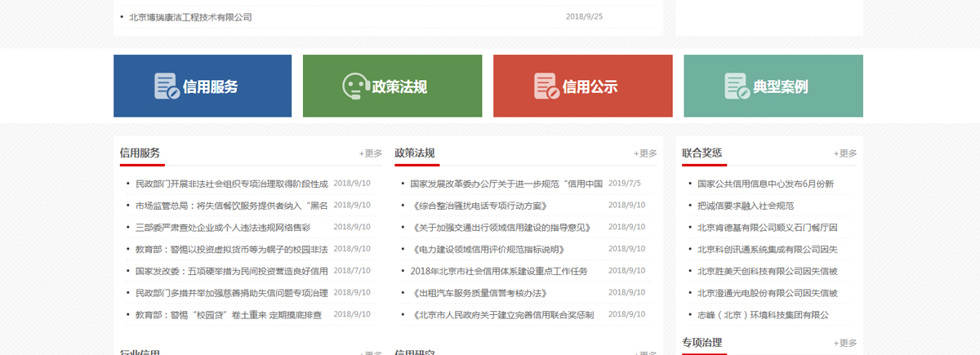980x355 pixels.
Task: Open article 市场监管总局：将失信餐饮服务提供者纳入
Action: click(x=232, y=206)
